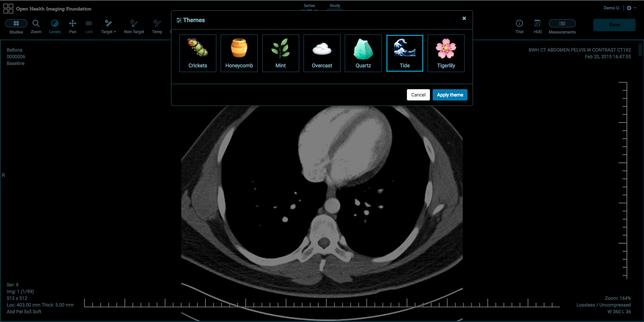
Task: Toggle the Studies panel
Action: [x=16, y=26]
